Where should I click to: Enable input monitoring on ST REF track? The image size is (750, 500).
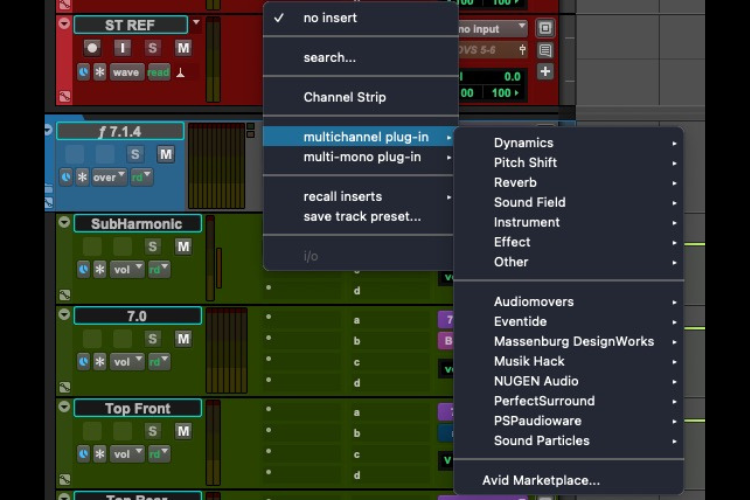point(122,48)
